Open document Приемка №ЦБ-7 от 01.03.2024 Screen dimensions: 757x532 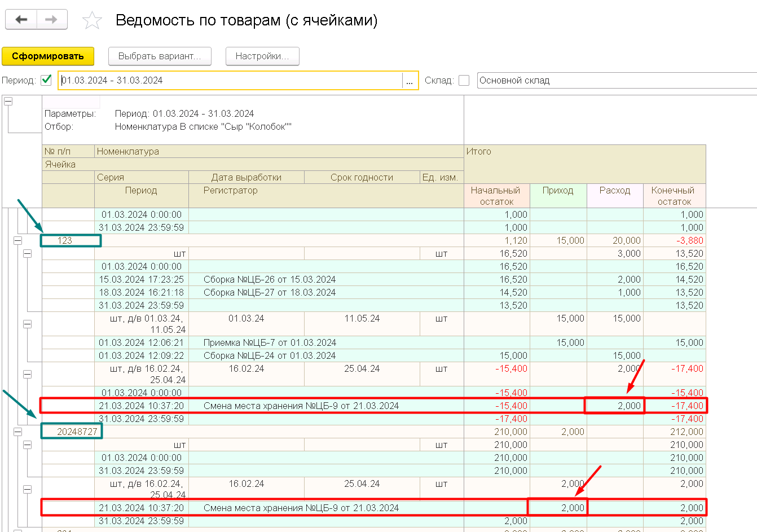[x=270, y=342]
